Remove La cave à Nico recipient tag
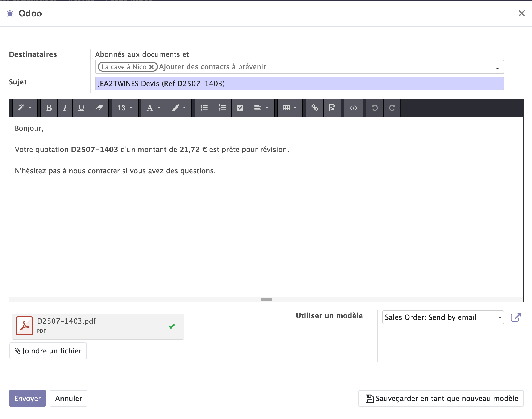Image resolution: width=532 pixels, height=419 pixels. pos(151,67)
